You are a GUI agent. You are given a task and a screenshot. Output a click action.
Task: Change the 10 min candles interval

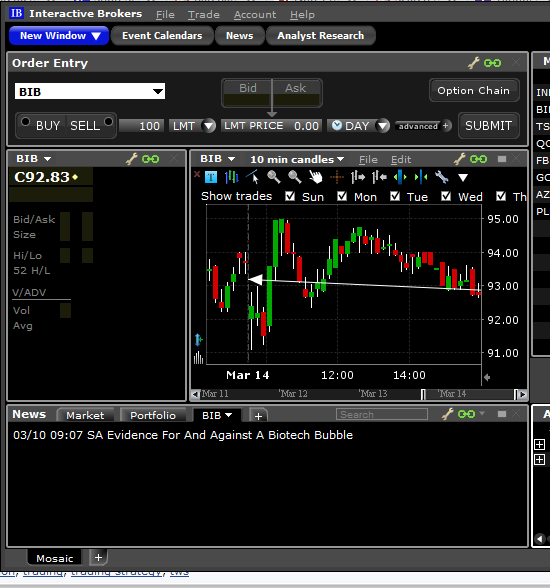(297, 159)
